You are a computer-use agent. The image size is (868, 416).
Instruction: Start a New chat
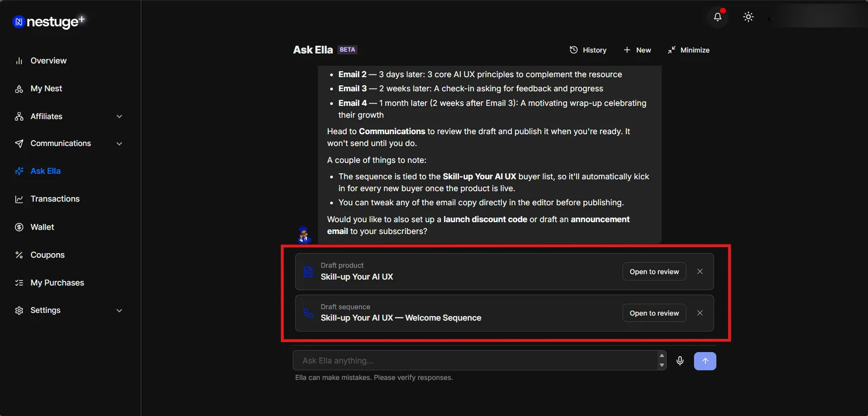pos(637,50)
